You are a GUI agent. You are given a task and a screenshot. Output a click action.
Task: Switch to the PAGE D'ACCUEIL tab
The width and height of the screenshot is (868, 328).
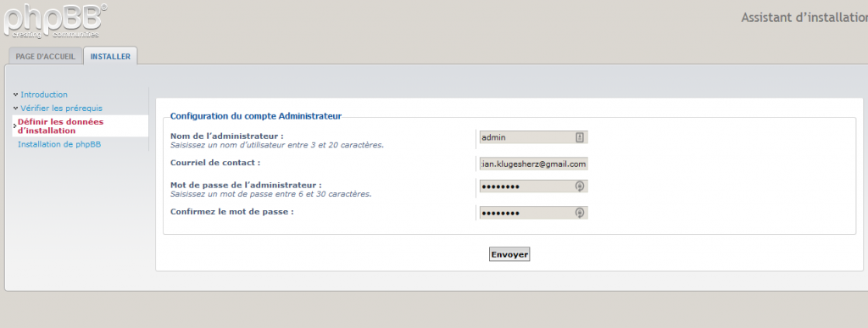pos(46,57)
